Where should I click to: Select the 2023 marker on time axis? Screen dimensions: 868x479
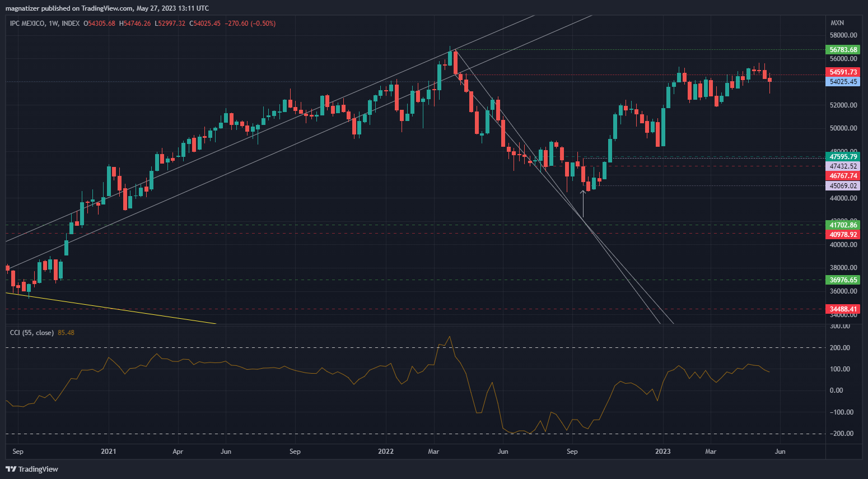663,452
